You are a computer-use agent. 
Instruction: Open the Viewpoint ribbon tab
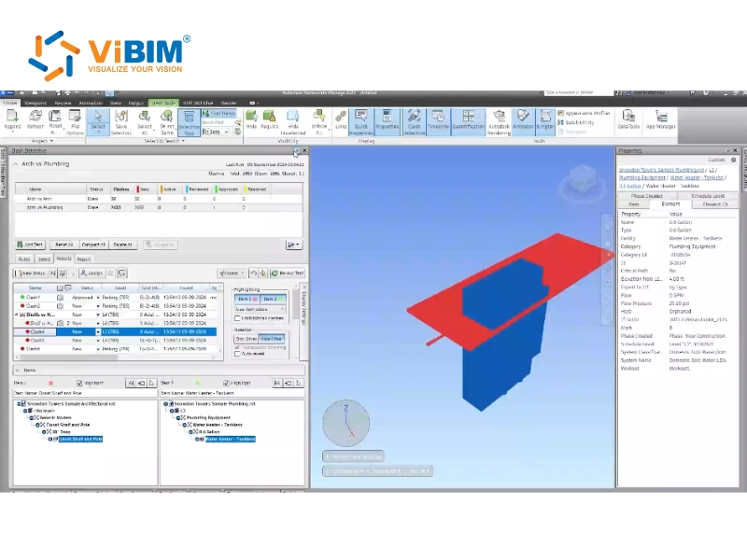[35, 102]
